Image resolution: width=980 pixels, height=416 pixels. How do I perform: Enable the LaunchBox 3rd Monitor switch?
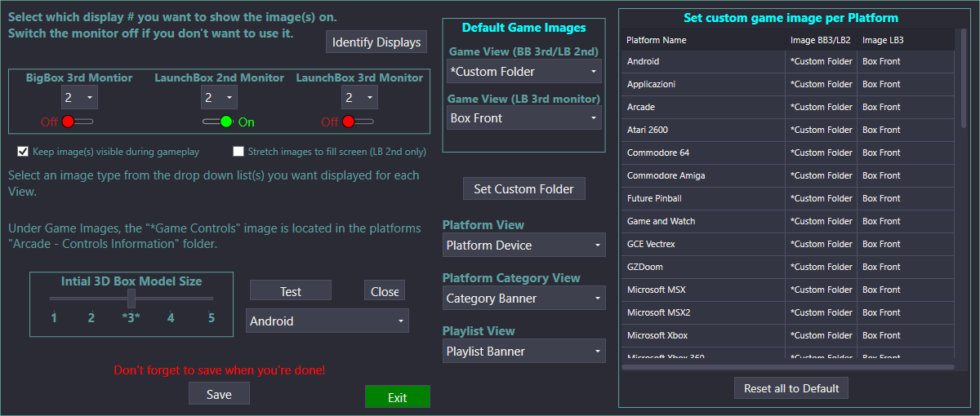359,122
